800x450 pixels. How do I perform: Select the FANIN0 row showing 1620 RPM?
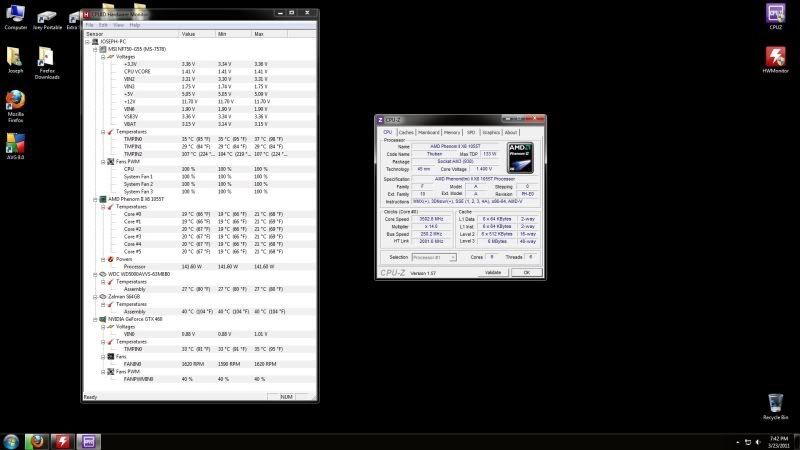point(199,364)
